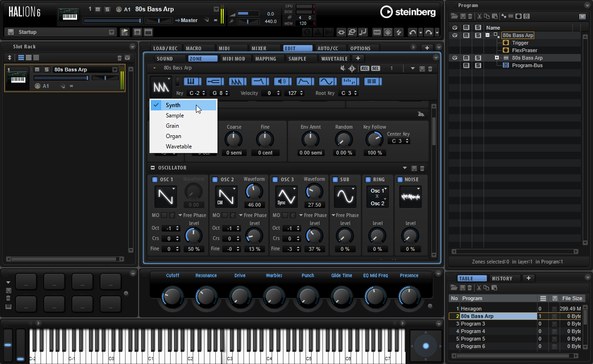Image resolution: width=593 pixels, height=364 pixels.
Task: Toggle the SUB oscillator on/off
Action: point(335,179)
